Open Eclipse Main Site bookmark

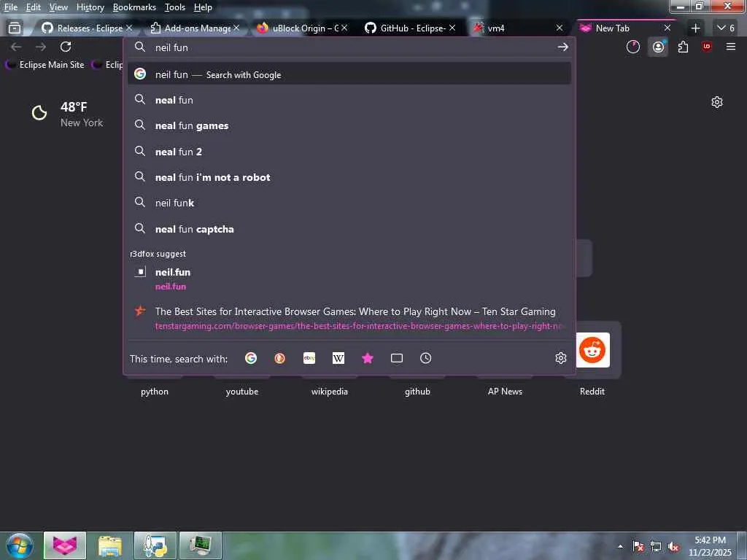(45, 65)
